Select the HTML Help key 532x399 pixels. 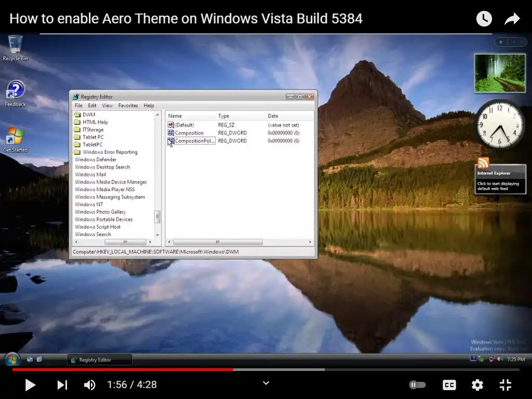(91, 122)
